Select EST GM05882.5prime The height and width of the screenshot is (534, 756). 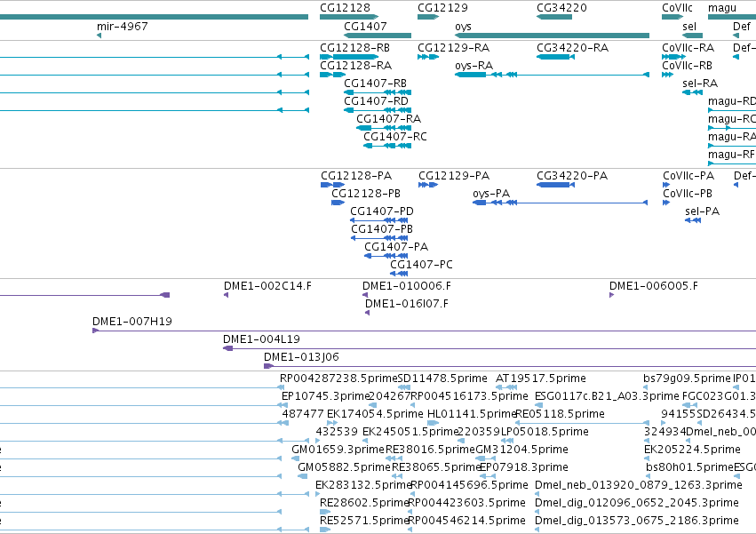click(303, 476)
